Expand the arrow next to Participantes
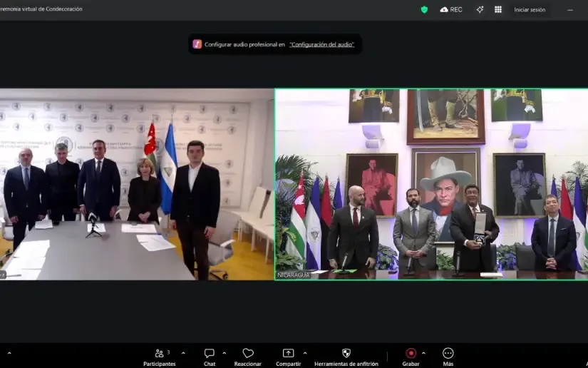This screenshot has height=368, width=588. tap(183, 353)
